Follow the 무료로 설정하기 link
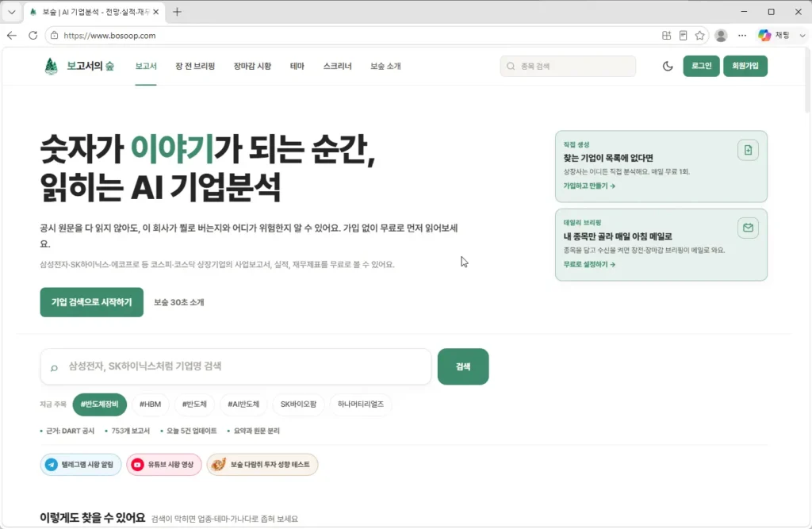The width and height of the screenshot is (812, 529). [x=589, y=264]
